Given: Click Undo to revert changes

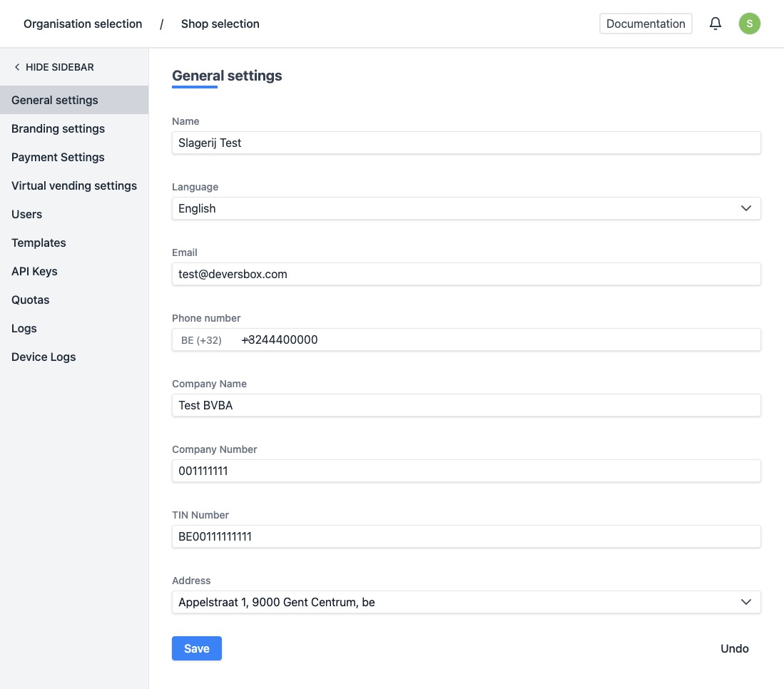Looking at the screenshot, I should click(x=734, y=648).
